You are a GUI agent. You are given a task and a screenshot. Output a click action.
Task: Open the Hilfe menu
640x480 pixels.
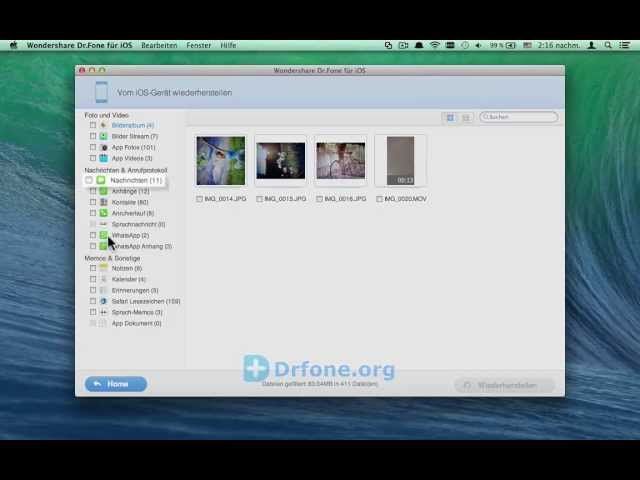(228, 45)
